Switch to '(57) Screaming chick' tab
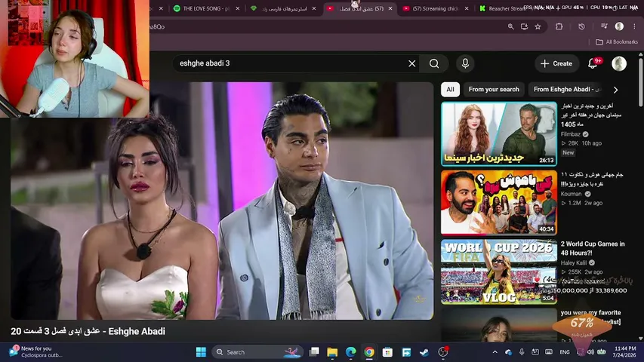This screenshot has width=644, height=362. [x=435, y=8]
